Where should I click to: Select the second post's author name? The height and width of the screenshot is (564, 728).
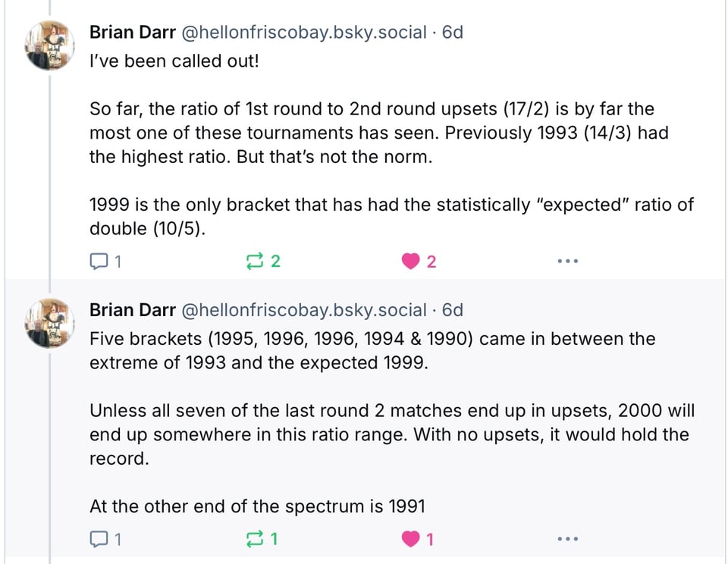[133, 309]
